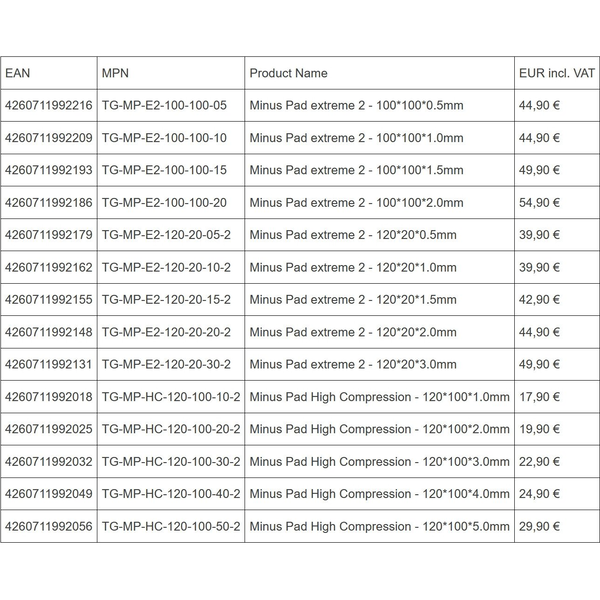
Task: Select Minus Pad High Compression - 120*100*2.0mm
Action: click(x=380, y=429)
